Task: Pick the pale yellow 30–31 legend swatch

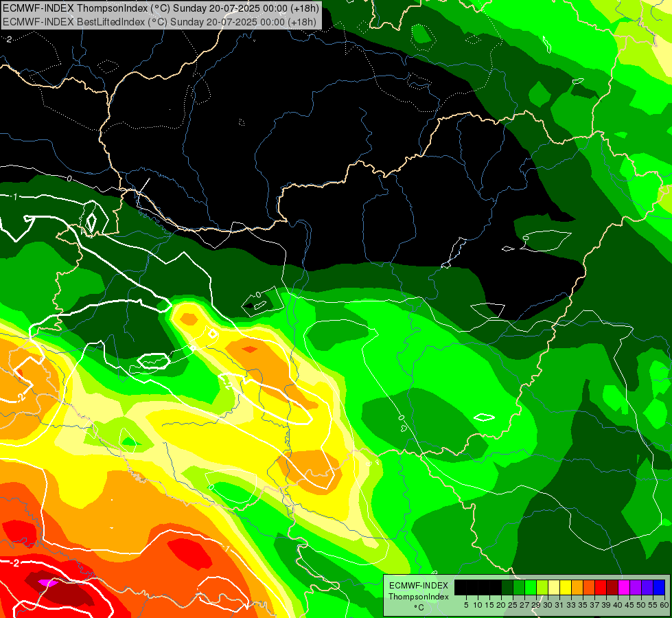Action: (554, 588)
